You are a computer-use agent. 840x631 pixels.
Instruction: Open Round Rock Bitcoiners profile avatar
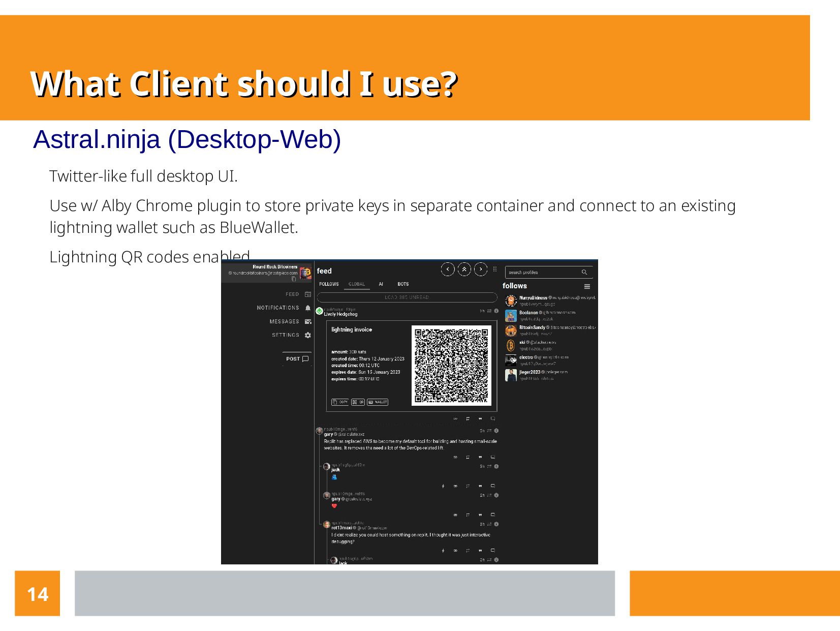306,273
